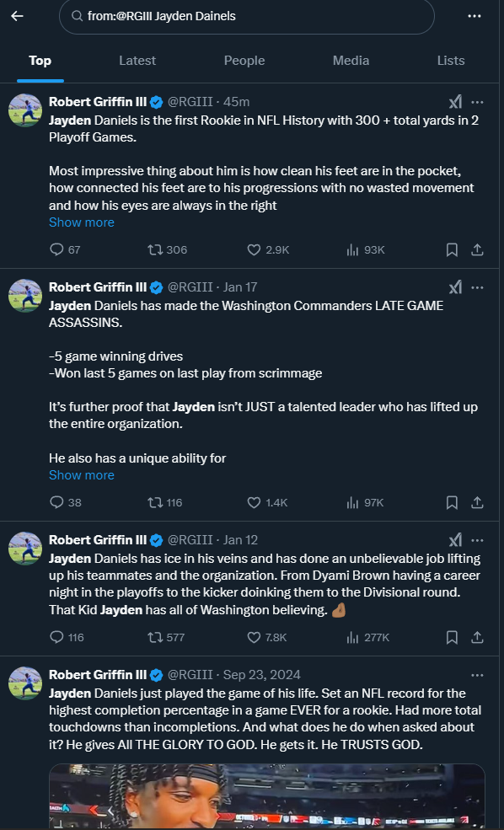Bookmark the Jan 17 tweet
The height and width of the screenshot is (830, 504).
point(452,502)
